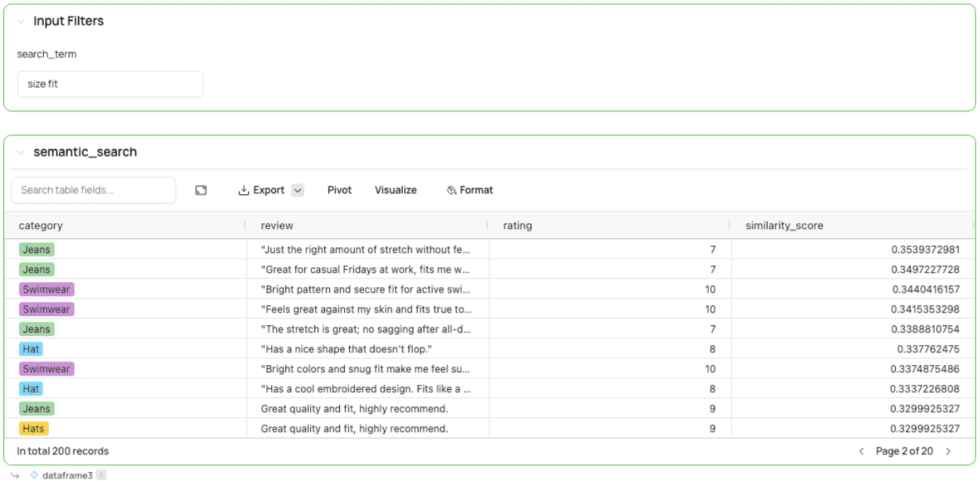Select the yellow Hats category tag
Image resolution: width=980 pixels, height=482 pixels.
point(33,428)
